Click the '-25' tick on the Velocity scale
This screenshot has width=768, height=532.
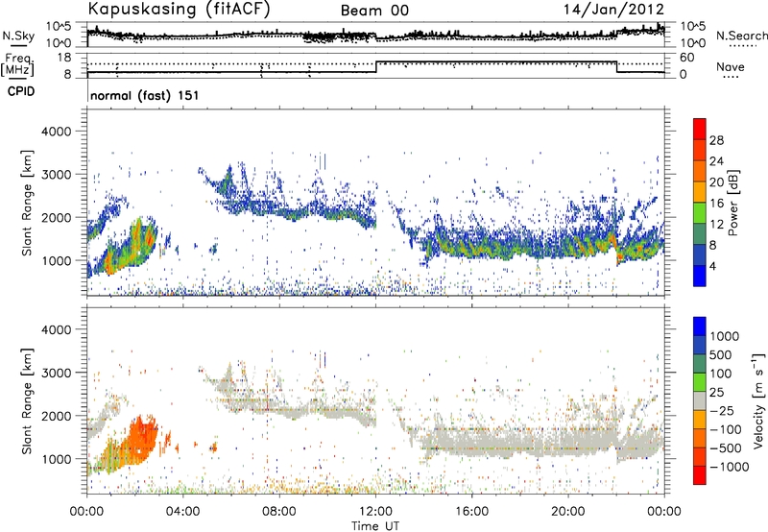pos(722,411)
